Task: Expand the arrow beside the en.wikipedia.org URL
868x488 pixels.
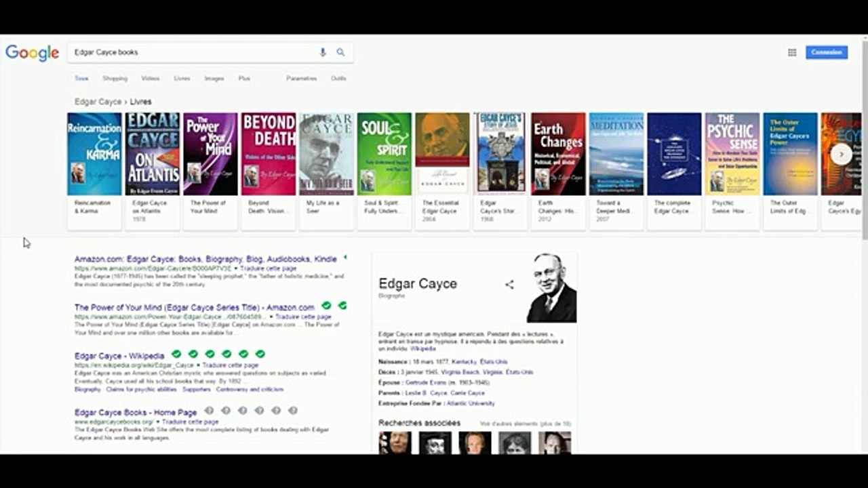Action: pyautogui.click(x=199, y=365)
